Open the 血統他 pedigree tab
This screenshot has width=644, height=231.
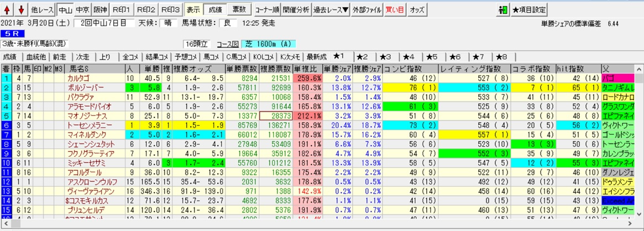pyautogui.click(x=35, y=57)
